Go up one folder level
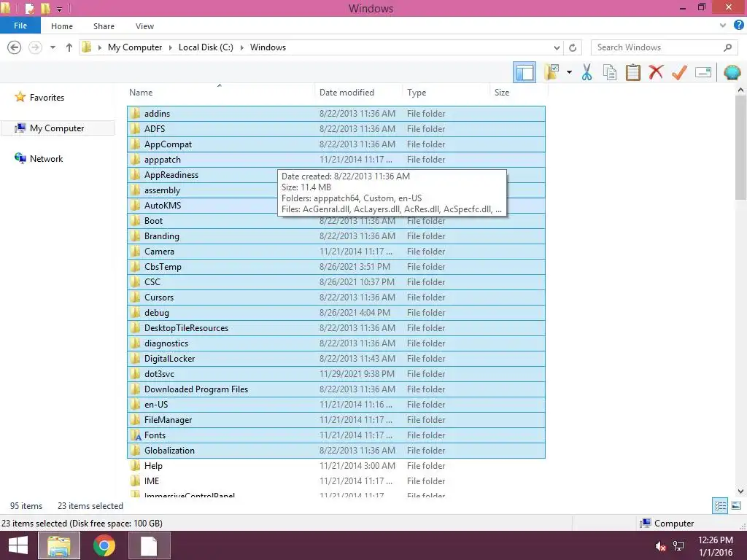 [x=69, y=47]
